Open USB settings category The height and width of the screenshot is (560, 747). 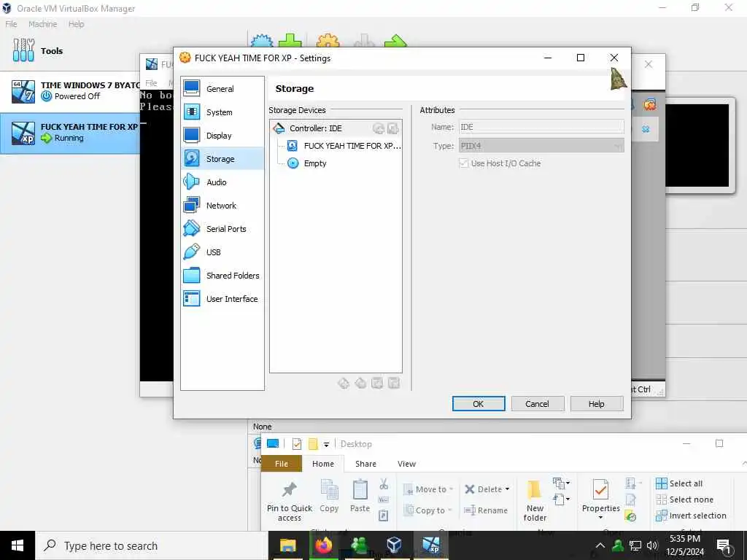pos(222,252)
